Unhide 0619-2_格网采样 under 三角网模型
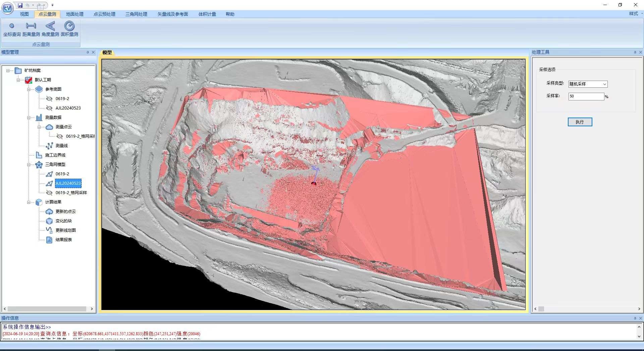 (49, 193)
